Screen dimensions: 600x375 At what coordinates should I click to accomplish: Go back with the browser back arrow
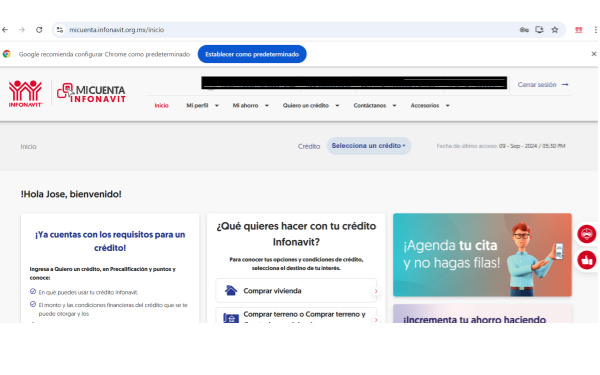[5, 30]
